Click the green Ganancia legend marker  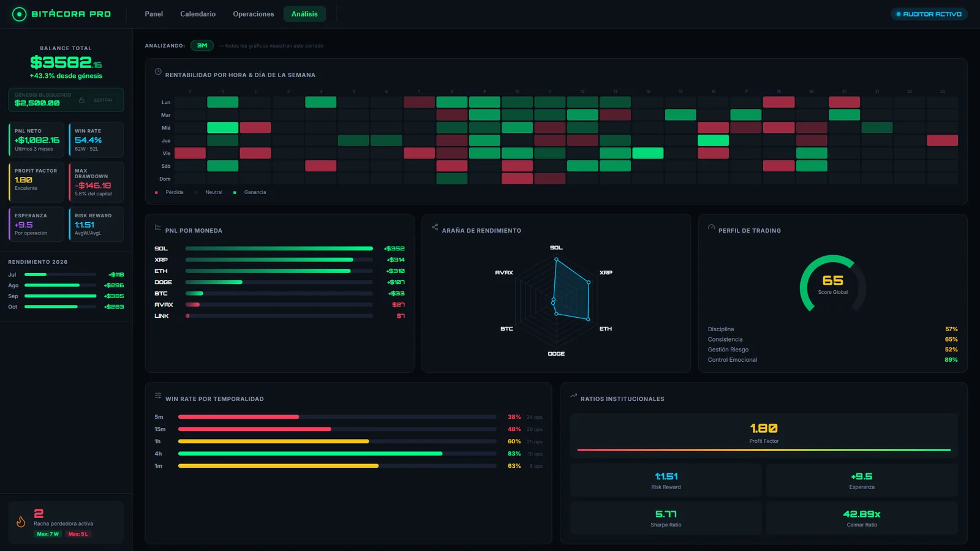point(235,192)
